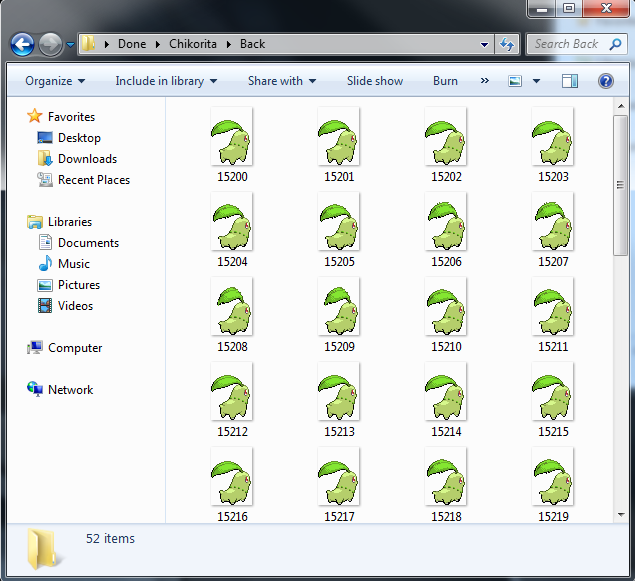Select image thumbnail 15212
The height and width of the screenshot is (581, 635).
coord(232,392)
